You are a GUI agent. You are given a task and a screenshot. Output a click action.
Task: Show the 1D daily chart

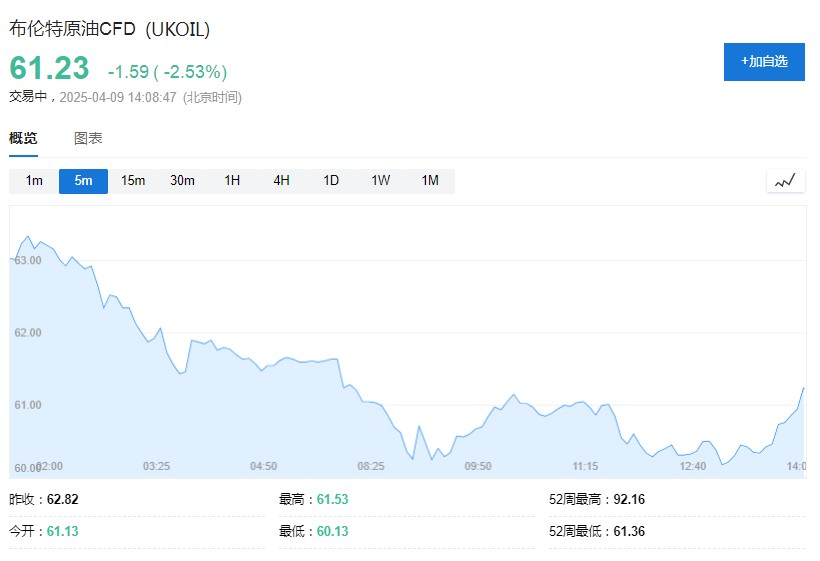pos(331,181)
